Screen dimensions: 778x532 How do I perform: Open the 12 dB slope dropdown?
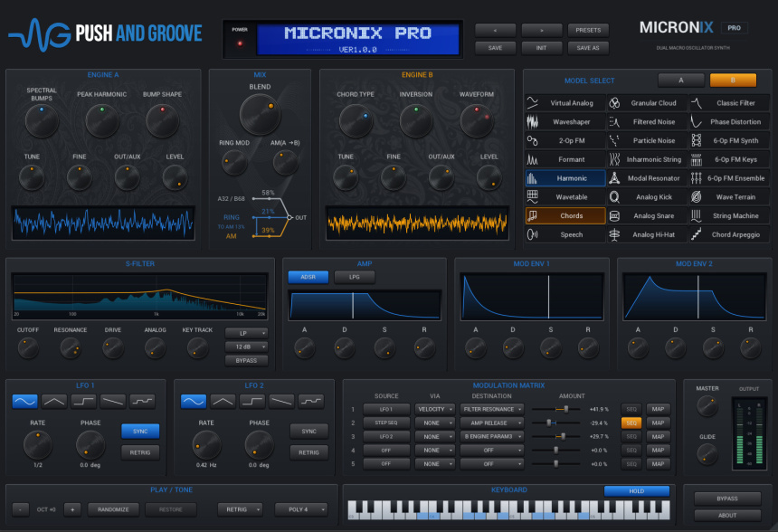(246, 347)
